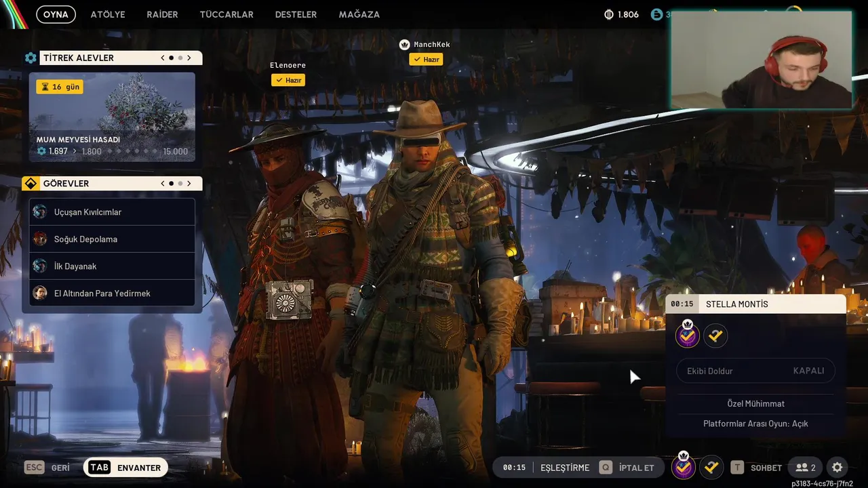Open the İlk Dayanak quest
The height and width of the screenshot is (488, 868).
[112, 266]
